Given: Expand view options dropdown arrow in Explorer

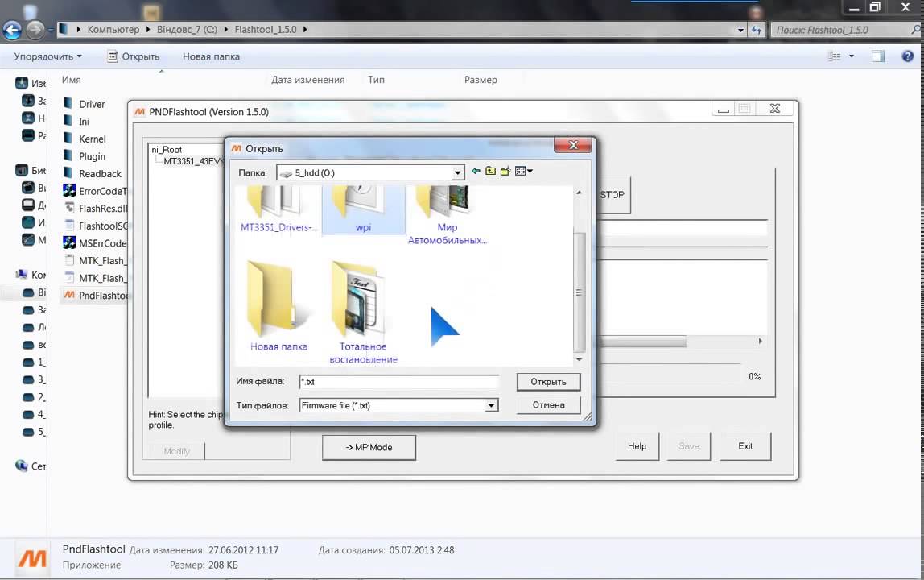Looking at the screenshot, I should (851, 56).
